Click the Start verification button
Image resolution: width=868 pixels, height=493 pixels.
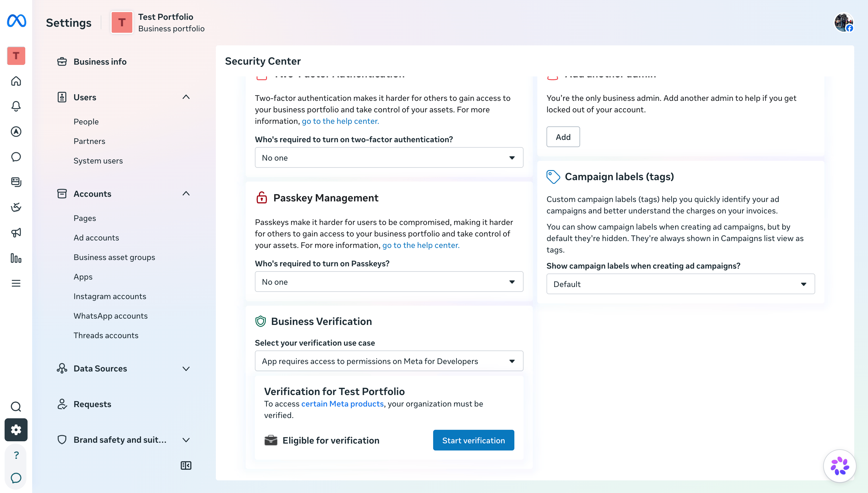tap(474, 440)
